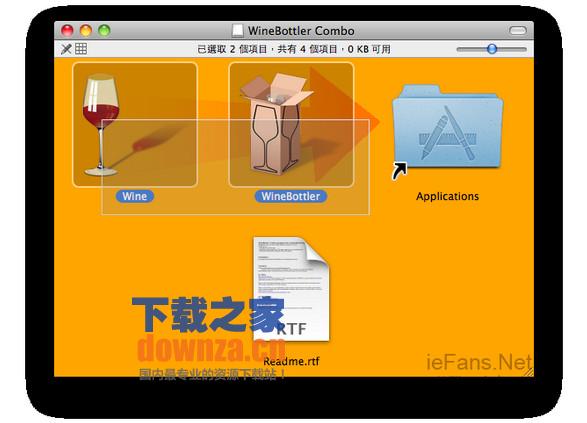Click the WineBottler Combo window title
This screenshot has height=423, width=587.
(301, 31)
